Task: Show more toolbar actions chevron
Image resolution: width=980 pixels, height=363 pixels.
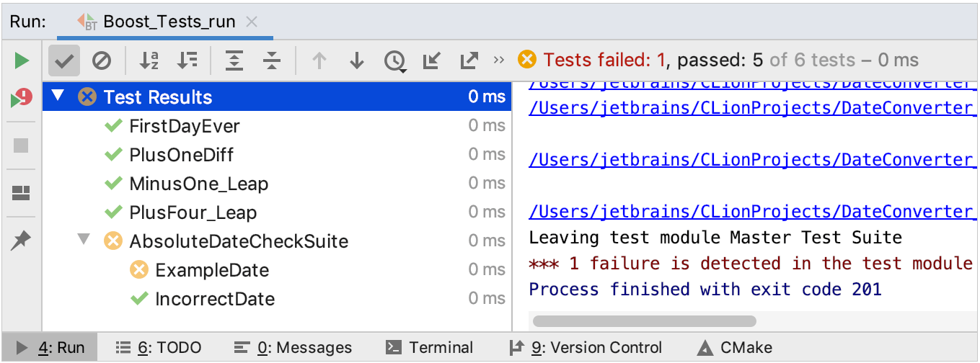Action: pyautogui.click(x=499, y=60)
